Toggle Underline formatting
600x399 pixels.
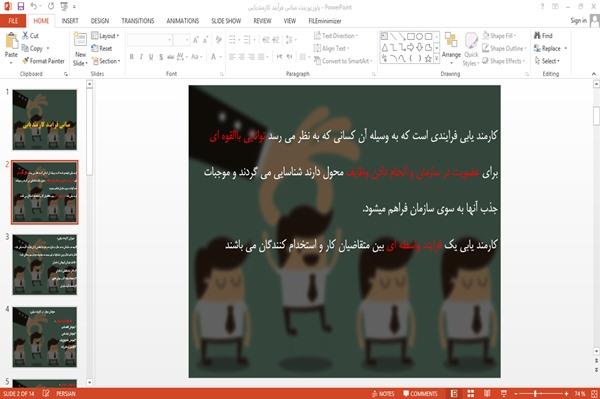pyautogui.click(x=151, y=57)
